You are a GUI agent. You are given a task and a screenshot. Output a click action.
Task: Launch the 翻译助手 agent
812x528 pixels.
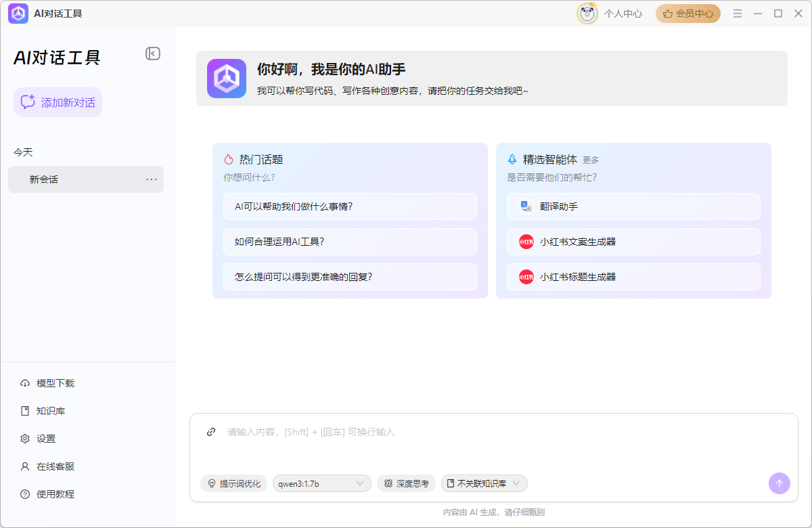[x=633, y=206]
